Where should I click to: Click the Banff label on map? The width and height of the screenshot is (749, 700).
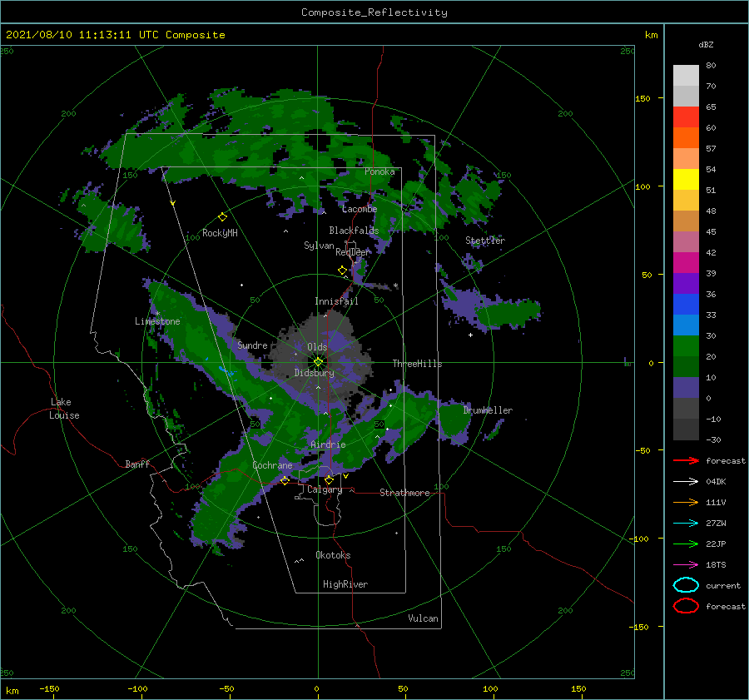(137, 464)
